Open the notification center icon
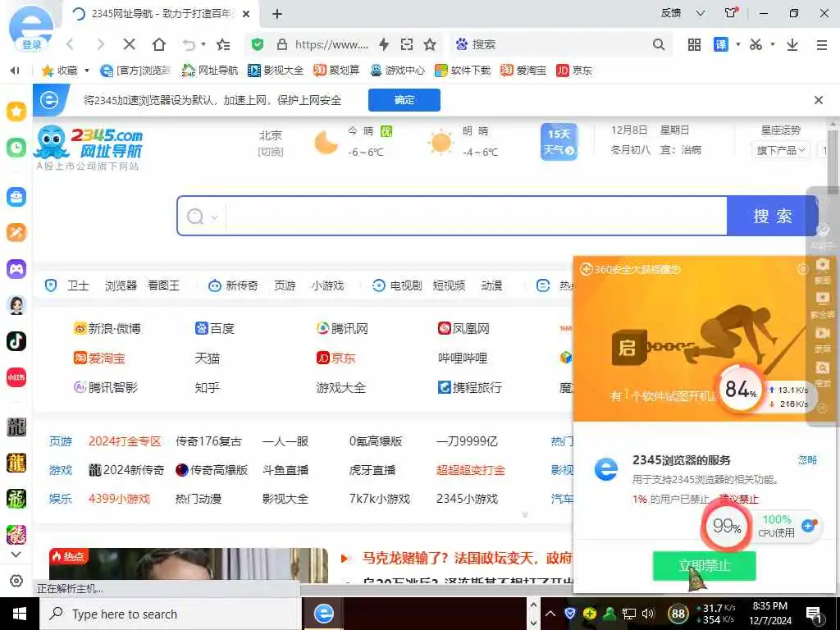The height and width of the screenshot is (630, 840). (813, 614)
